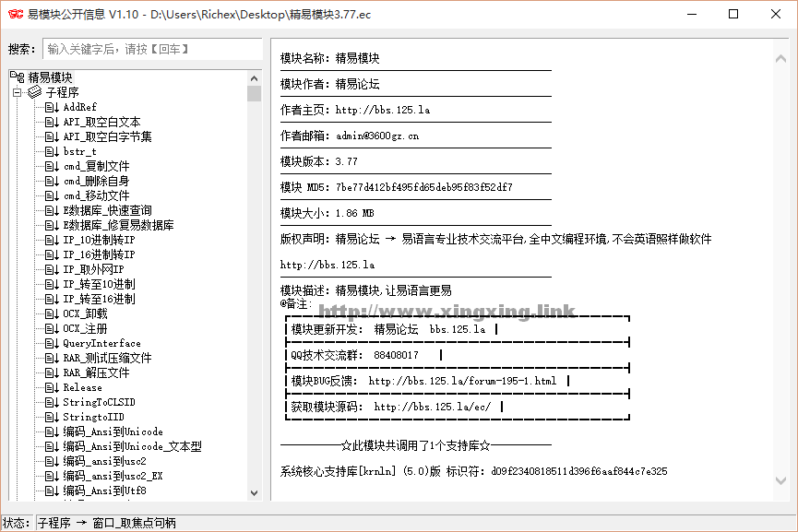Image resolution: width=798 pixels, height=532 pixels.
Task: Click the forum-195-1.html bug feedback URL
Action: point(462,381)
